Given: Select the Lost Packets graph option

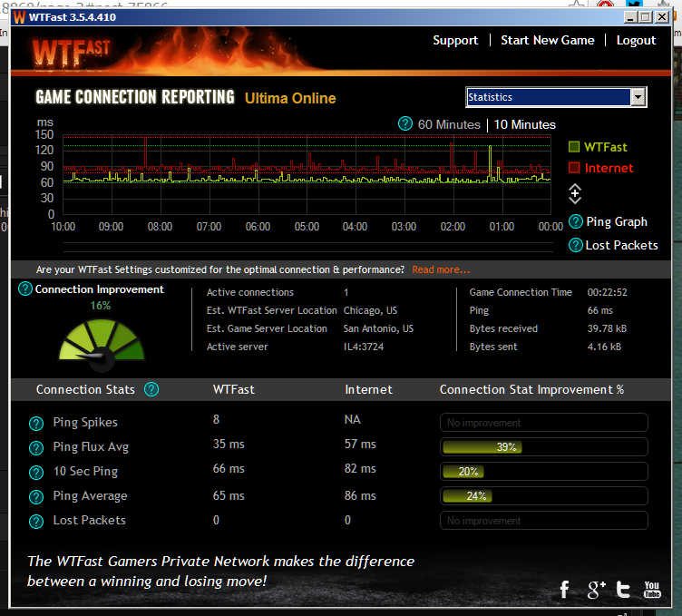Looking at the screenshot, I should (x=621, y=245).
